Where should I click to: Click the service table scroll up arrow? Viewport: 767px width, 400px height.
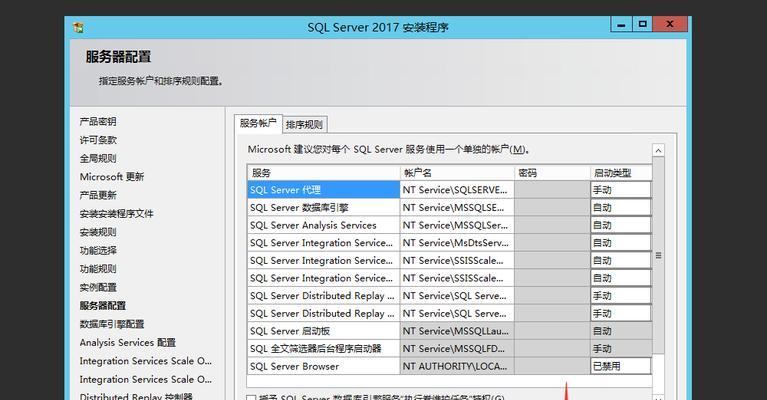tap(658, 151)
